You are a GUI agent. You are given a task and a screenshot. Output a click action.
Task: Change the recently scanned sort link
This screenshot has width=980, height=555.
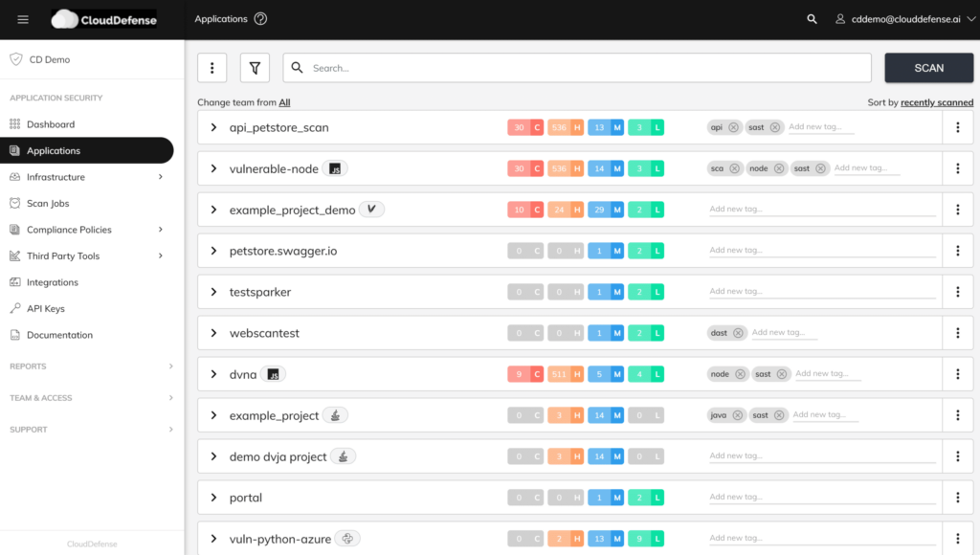(x=937, y=102)
